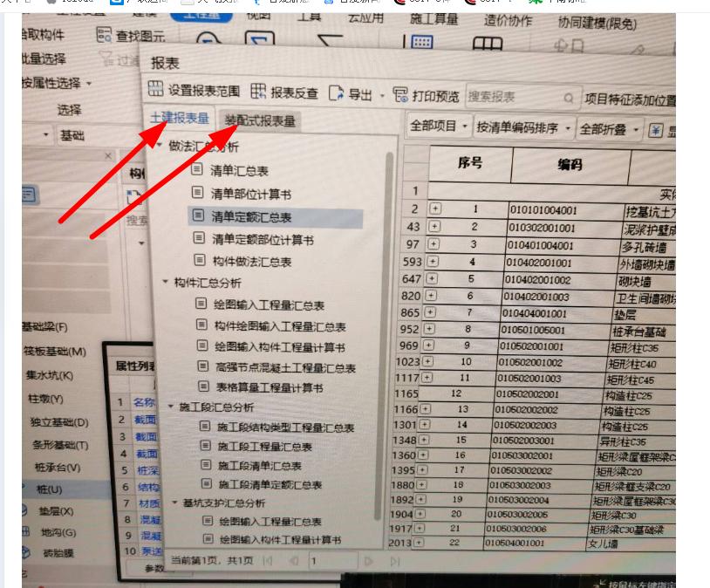Go to next page arrow in pager
This screenshot has width=710, height=588.
[368, 561]
